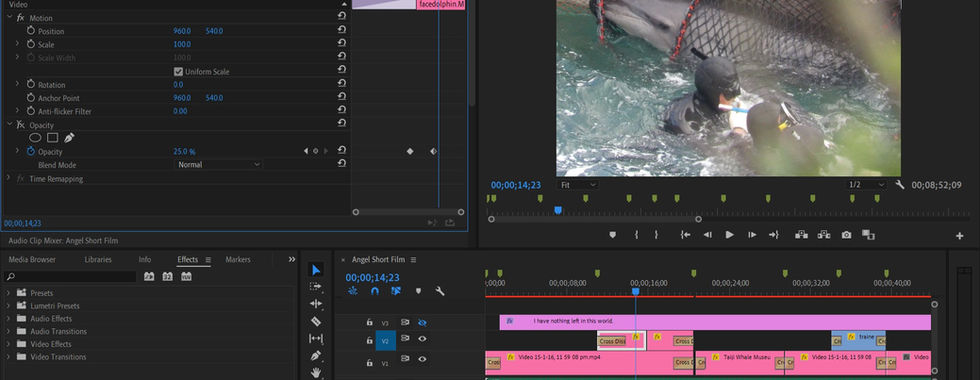This screenshot has width=980, height=380.
Task: Toggle Opacity animation stopwatch
Action: (x=31, y=151)
